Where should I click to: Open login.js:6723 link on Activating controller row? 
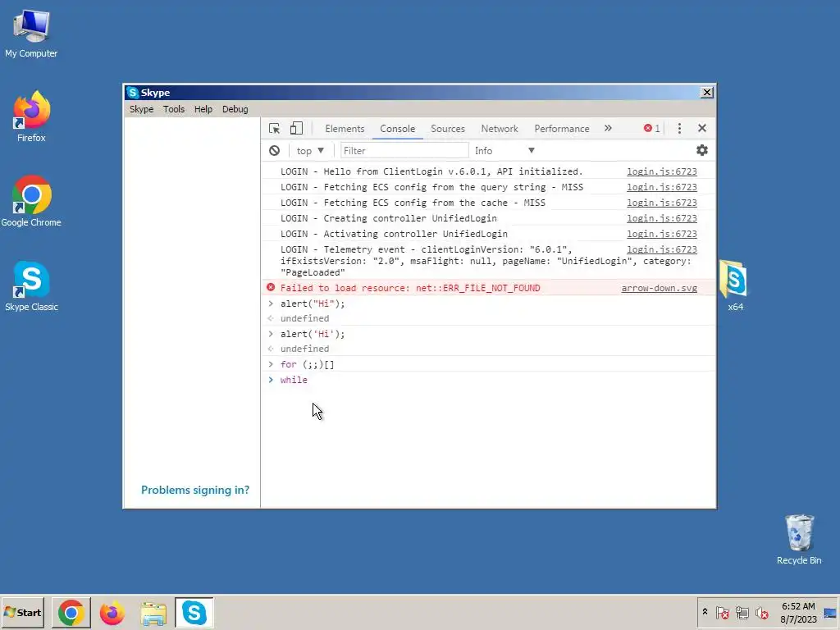662,234
